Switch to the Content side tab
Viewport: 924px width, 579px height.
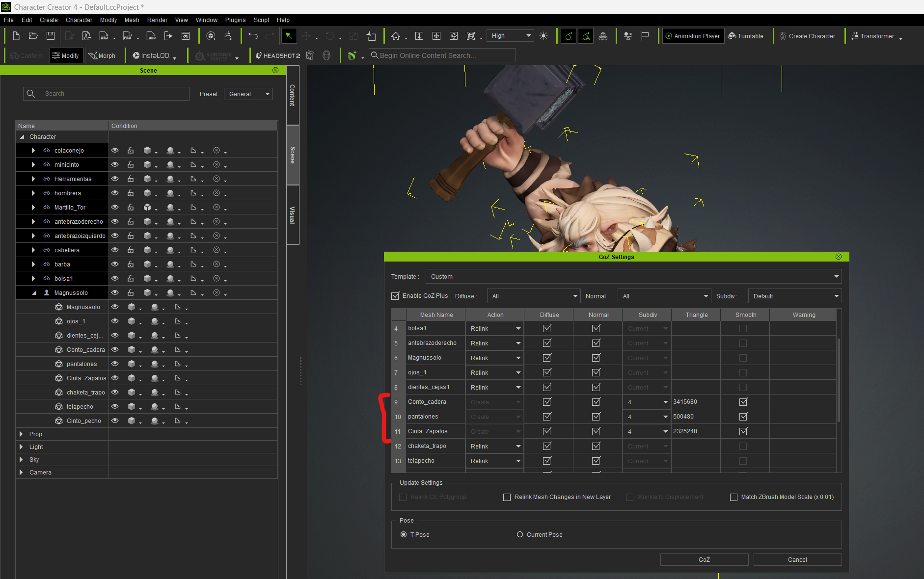(x=293, y=95)
